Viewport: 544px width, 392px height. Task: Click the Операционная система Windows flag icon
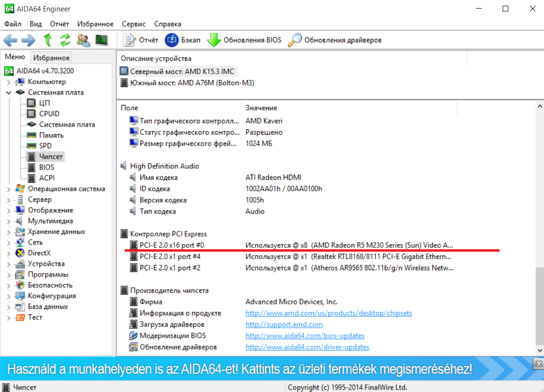[x=20, y=188]
